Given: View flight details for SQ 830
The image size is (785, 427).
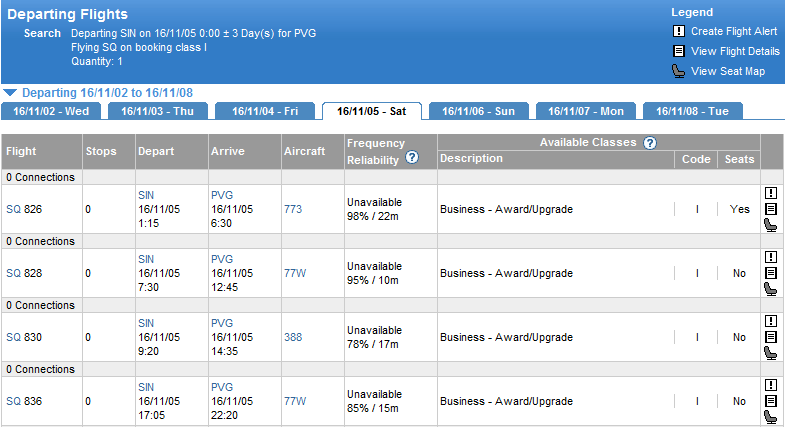Looking at the screenshot, I should coord(770,337).
